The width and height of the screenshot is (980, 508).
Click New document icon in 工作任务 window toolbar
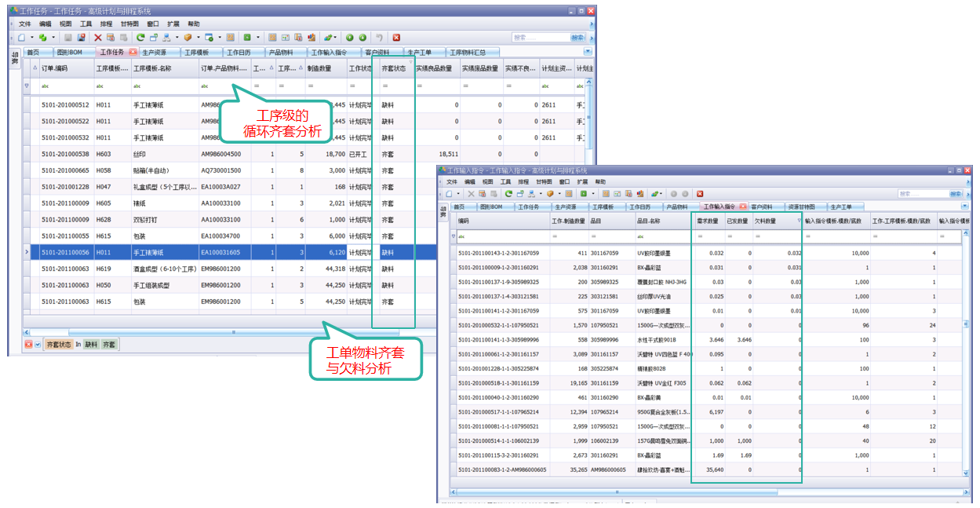tap(21, 38)
